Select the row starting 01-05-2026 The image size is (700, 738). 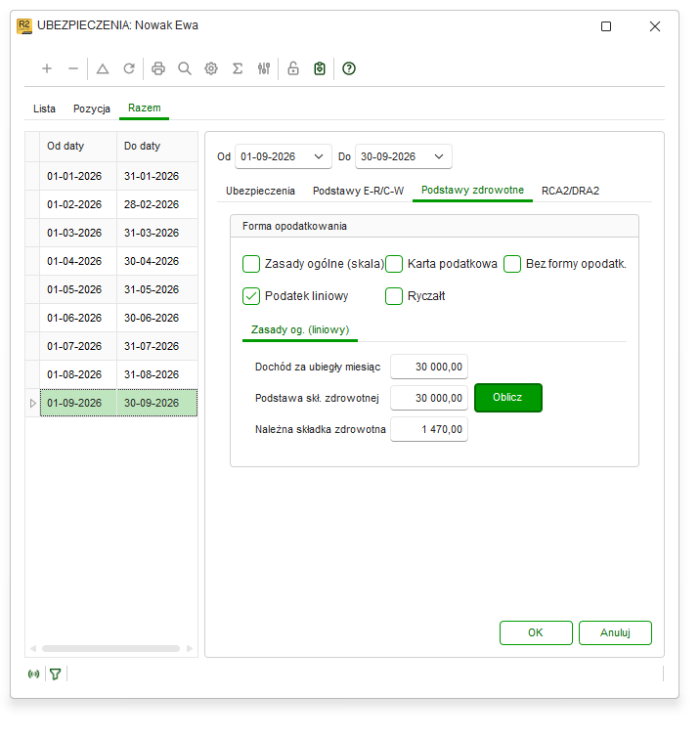[x=111, y=289]
